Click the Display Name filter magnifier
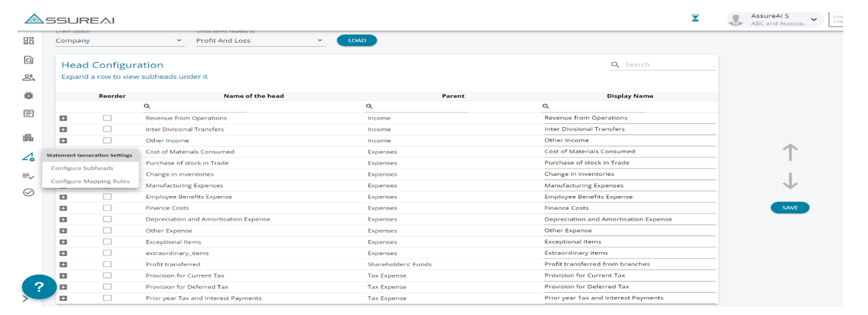 (x=545, y=106)
